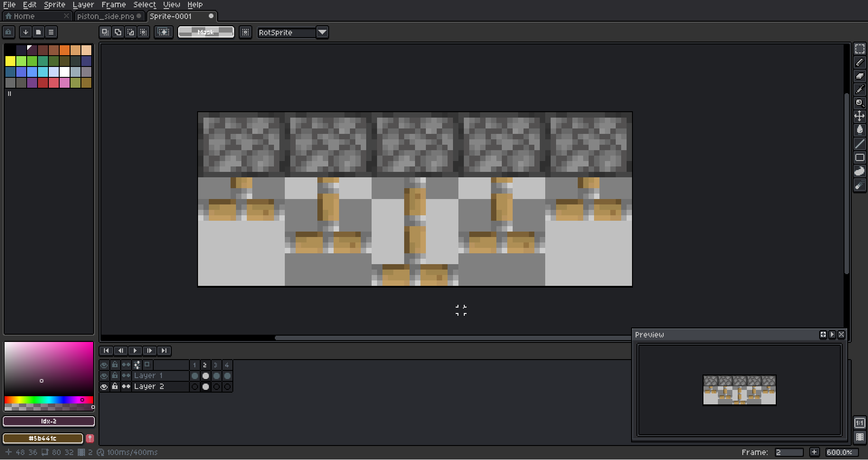Open the View menu

pyautogui.click(x=172, y=5)
